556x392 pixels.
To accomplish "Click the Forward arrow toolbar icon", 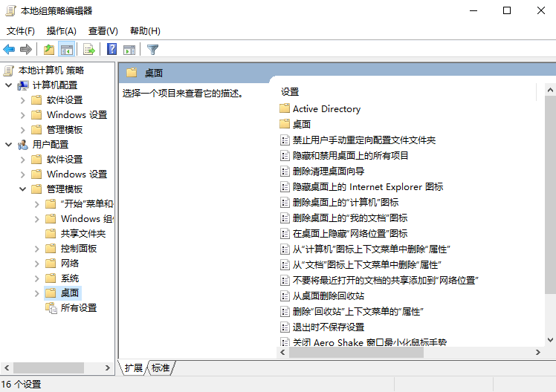I will (x=26, y=50).
